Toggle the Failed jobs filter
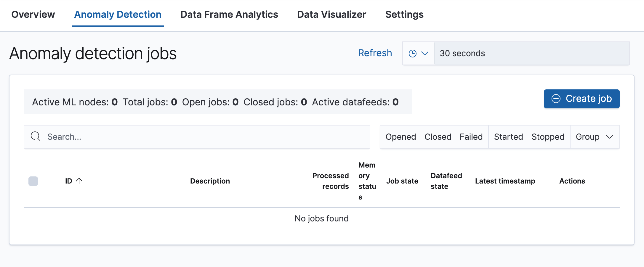 tap(471, 137)
